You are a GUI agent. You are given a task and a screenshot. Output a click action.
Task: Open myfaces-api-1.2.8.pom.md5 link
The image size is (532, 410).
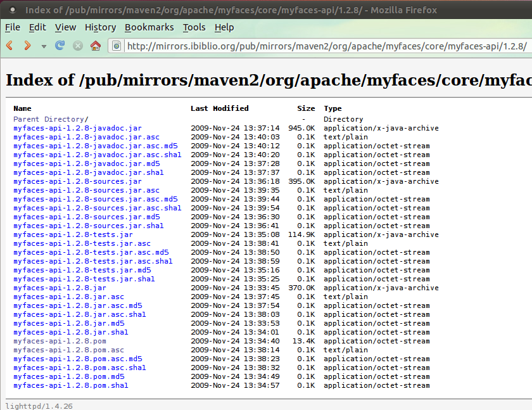coord(69,376)
